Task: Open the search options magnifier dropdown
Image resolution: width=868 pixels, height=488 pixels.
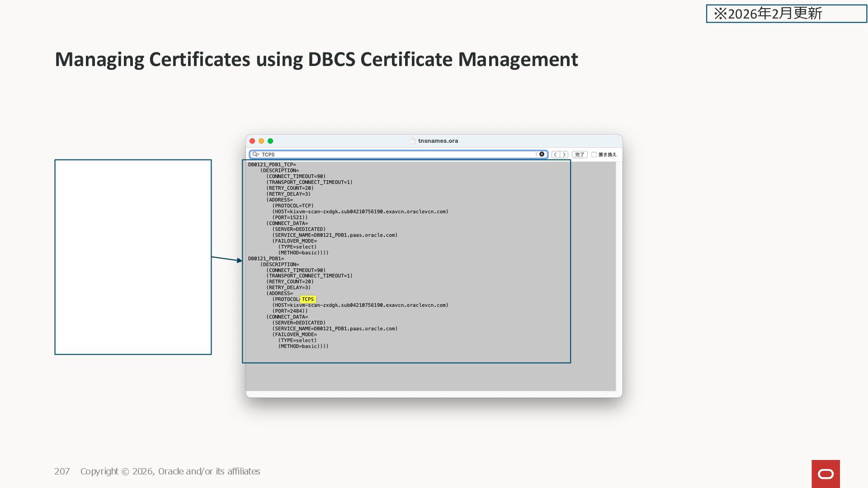Action: (x=255, y=155)
